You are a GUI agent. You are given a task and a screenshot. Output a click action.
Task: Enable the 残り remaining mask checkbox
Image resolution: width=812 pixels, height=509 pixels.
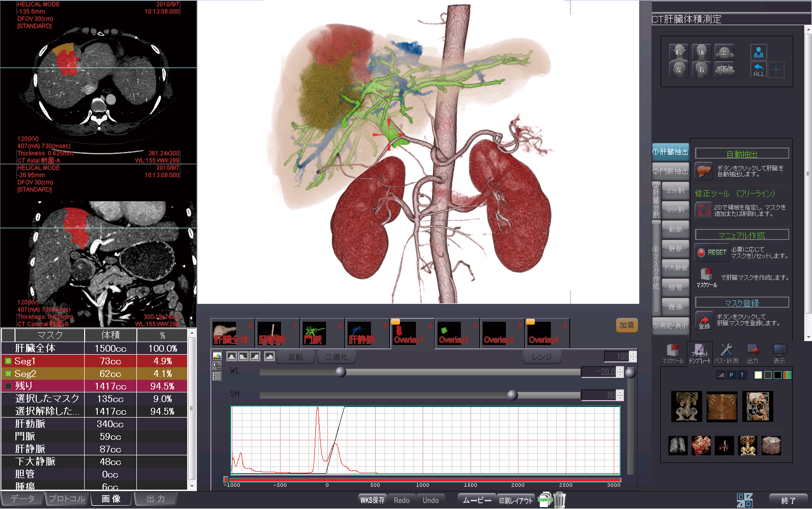coord(8,386)
